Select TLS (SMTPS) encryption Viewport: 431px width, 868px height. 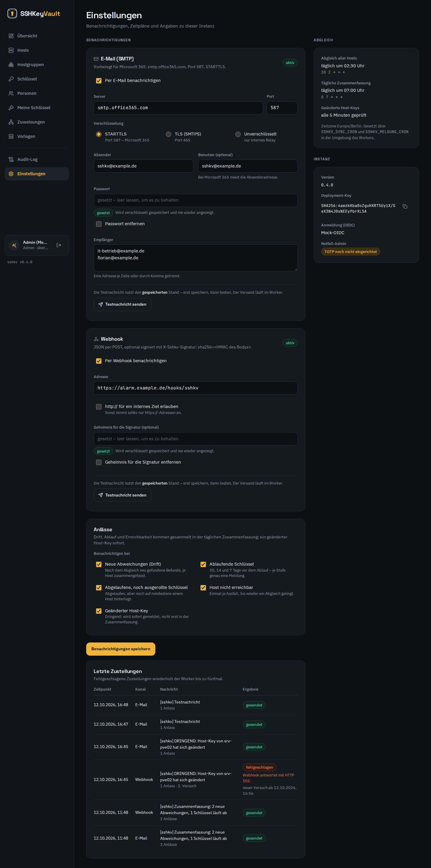click(x=168, y=134)
